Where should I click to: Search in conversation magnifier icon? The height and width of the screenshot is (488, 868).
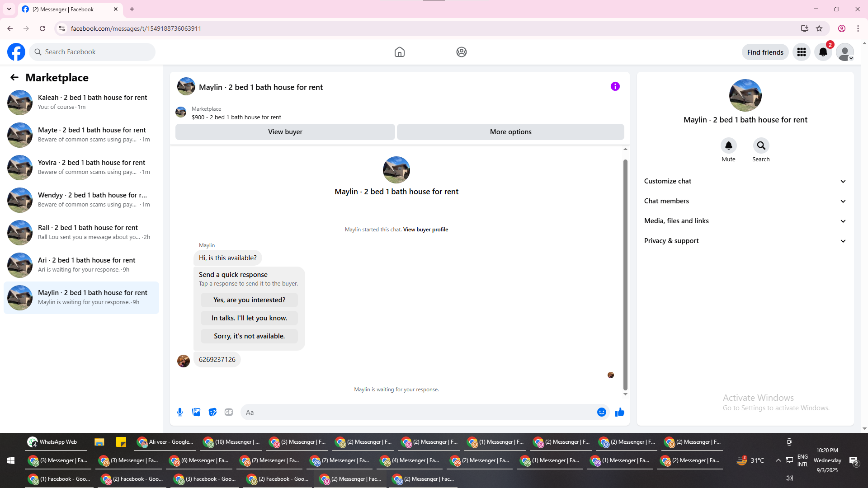click(x=761, y=145)
